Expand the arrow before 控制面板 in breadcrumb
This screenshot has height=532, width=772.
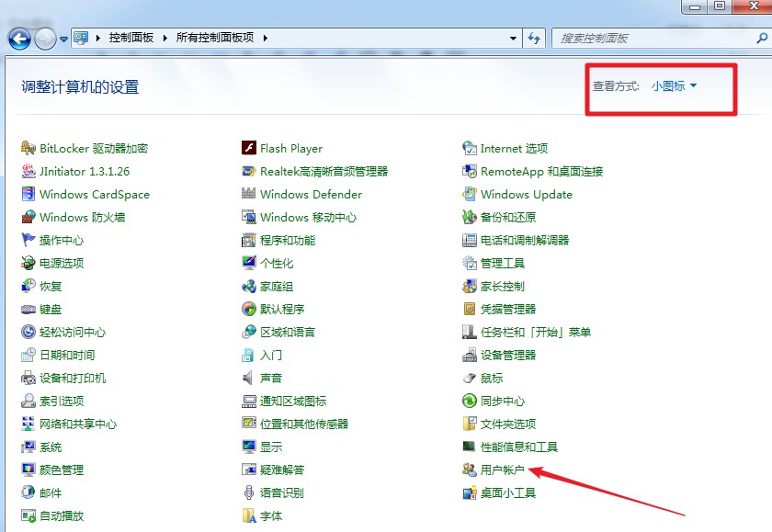tap(98, 38)
